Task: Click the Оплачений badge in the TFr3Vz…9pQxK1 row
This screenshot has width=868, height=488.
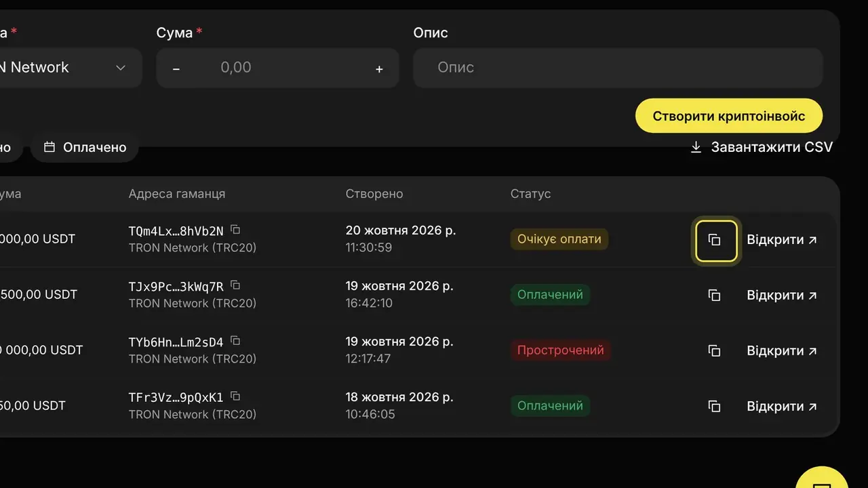Action: (550, 406)
